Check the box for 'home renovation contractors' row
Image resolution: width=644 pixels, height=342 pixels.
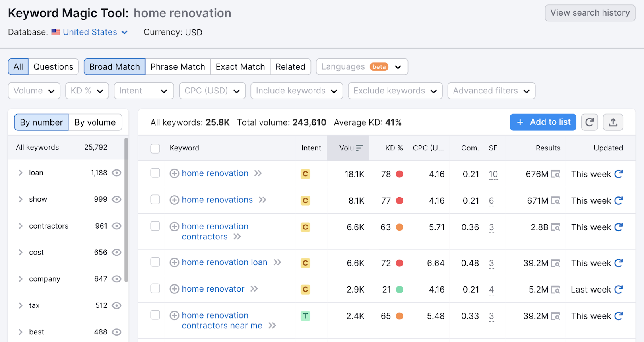[x=155, y=226]
